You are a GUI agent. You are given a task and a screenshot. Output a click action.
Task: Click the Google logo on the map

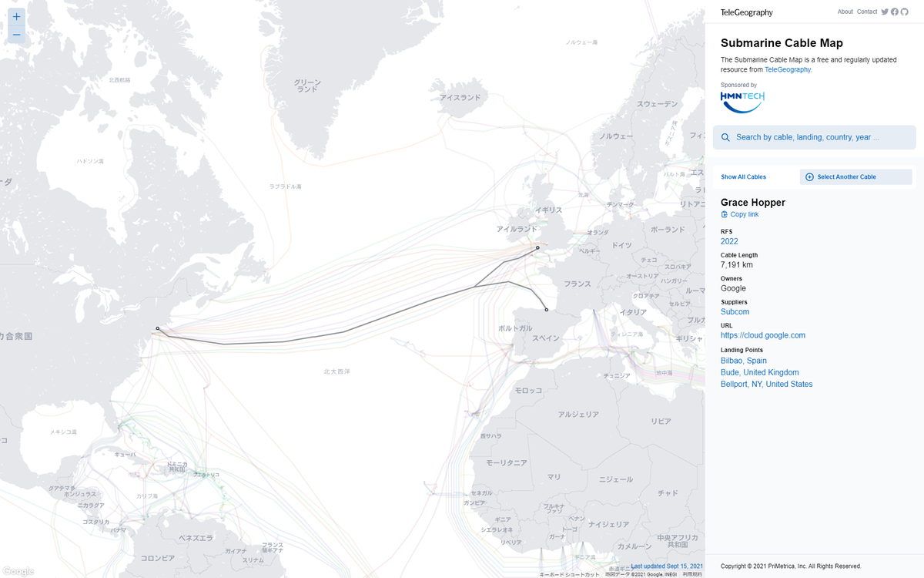click(x=17, y=571)
